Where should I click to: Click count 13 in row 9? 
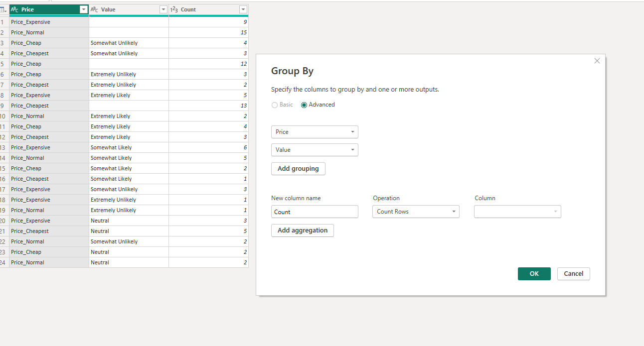point(208,106)
